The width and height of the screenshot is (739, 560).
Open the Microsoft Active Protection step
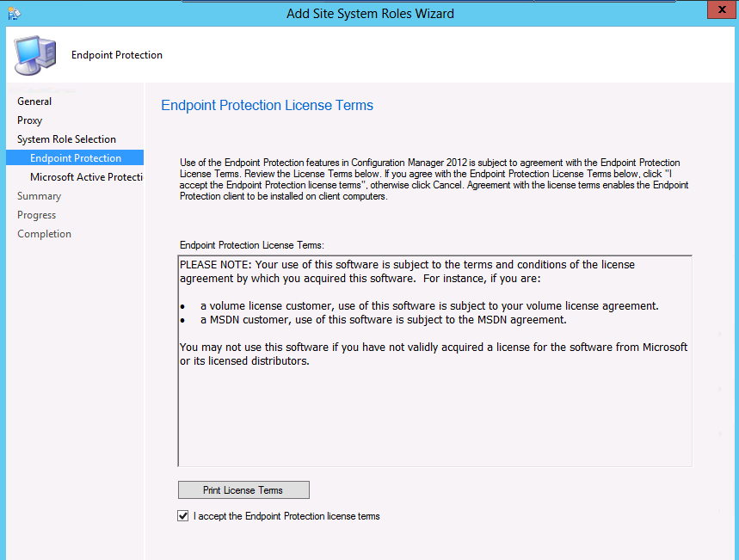pyautogui.click(x=86, y=176)
